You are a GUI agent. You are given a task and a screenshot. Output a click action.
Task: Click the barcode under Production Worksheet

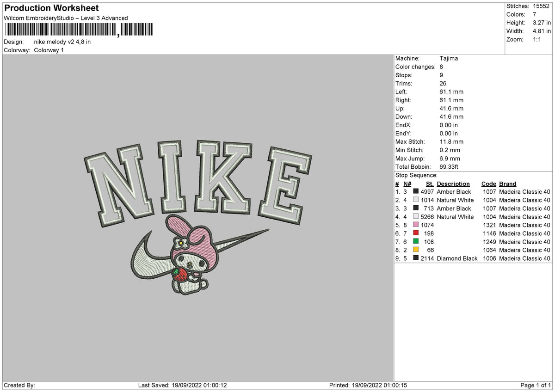pos(79,29)
